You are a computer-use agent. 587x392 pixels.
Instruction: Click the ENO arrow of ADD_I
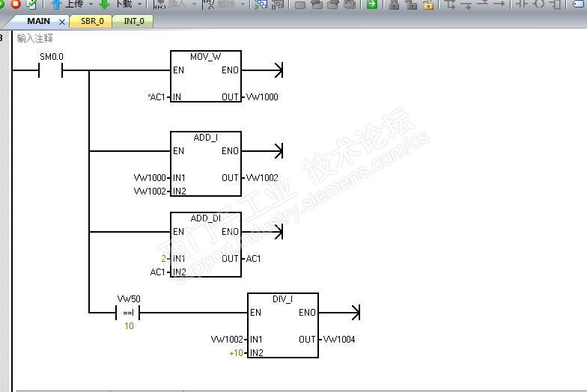point(279,151)
